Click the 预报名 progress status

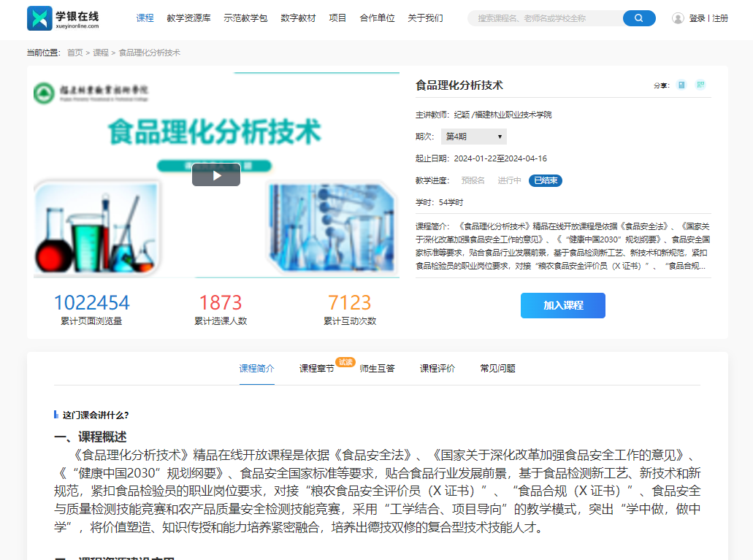click(473, 180)
